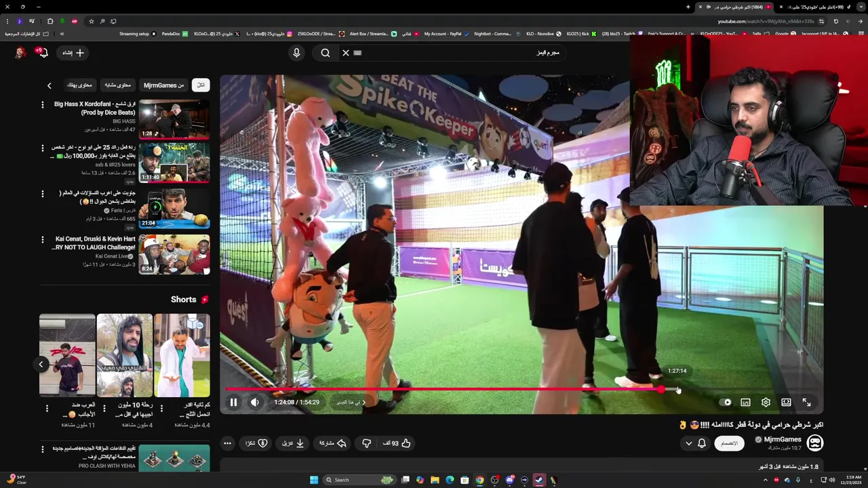
Task: Open chapter label next to video time
Action: pyautogui.click(x=351, y=402)
